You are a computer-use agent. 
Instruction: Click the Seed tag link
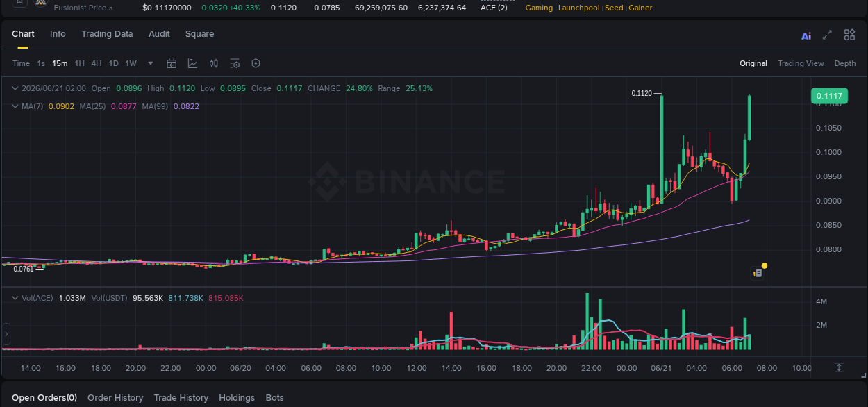pos(614,8)
